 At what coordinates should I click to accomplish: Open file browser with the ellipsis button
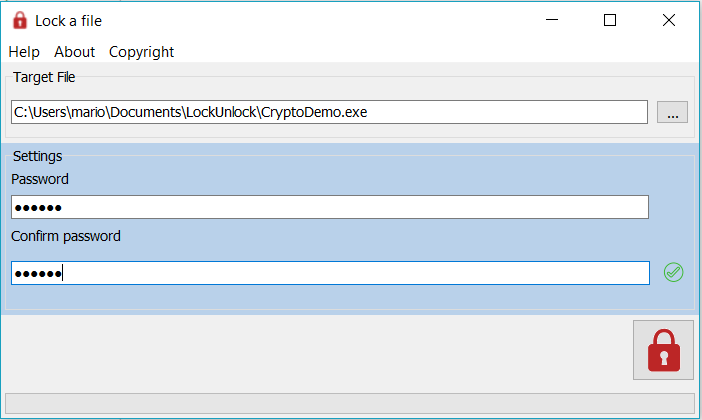click(x=672, y=113)
